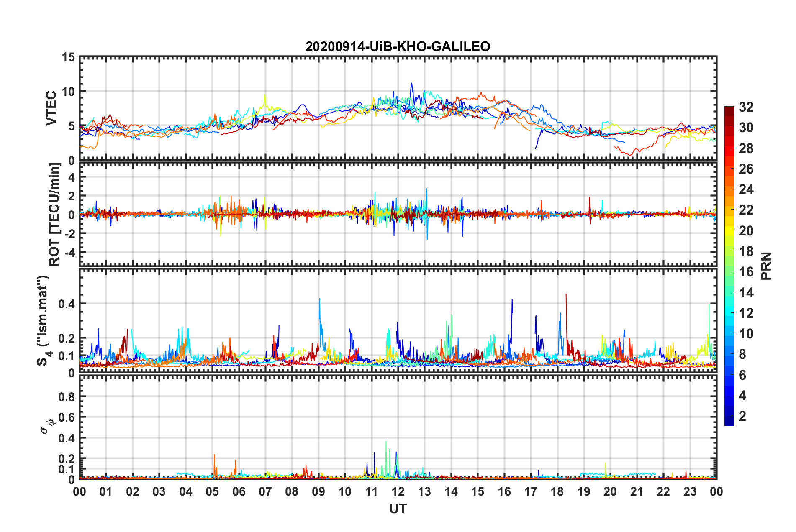Screen dimensions: 796x532
Task: Click ROT axis tick value -4
Action: pos(69,253)
